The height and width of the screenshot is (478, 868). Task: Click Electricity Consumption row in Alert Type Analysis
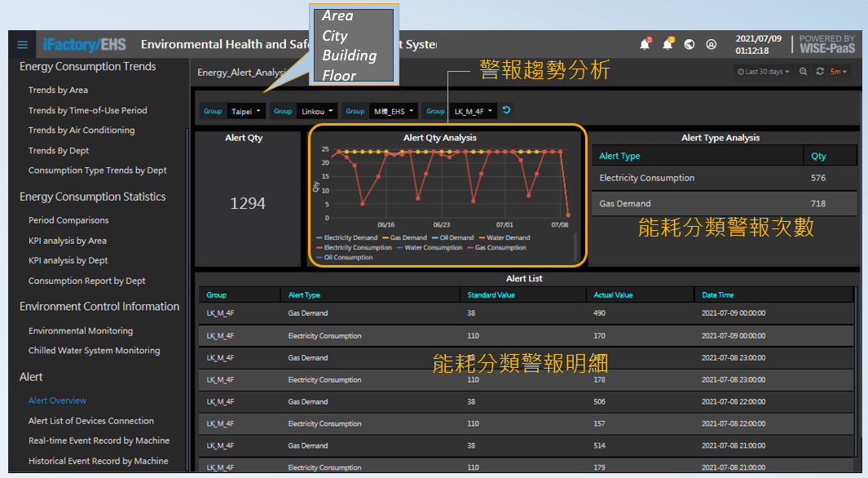pos(724,178)
